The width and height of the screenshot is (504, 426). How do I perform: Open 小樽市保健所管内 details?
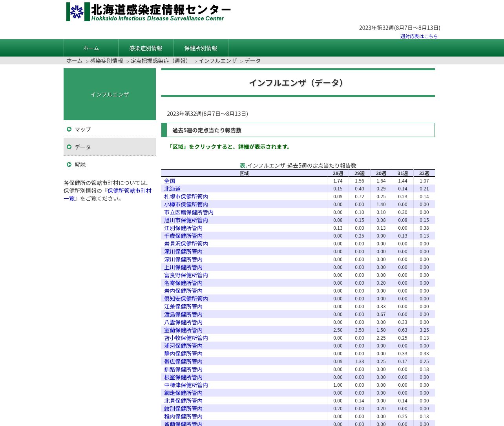(186, 205)
